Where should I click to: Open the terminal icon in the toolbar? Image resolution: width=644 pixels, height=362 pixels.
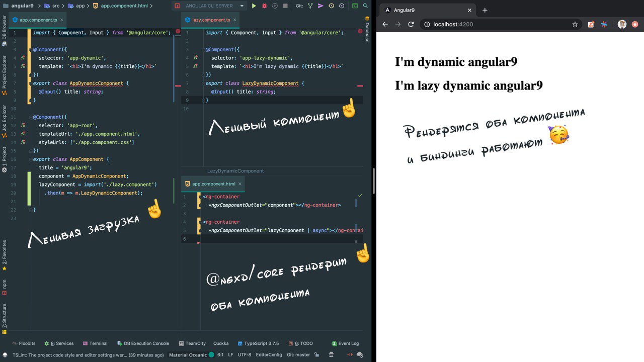[x=355, y=6]
